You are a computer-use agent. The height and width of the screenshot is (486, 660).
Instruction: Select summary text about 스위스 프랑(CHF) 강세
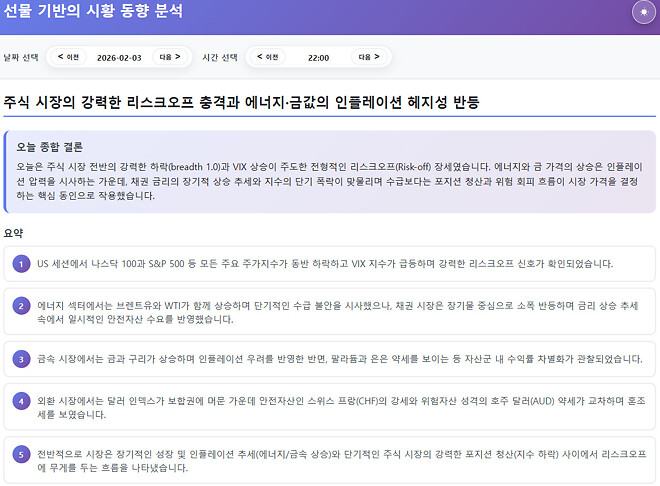(x=341, y=407)
